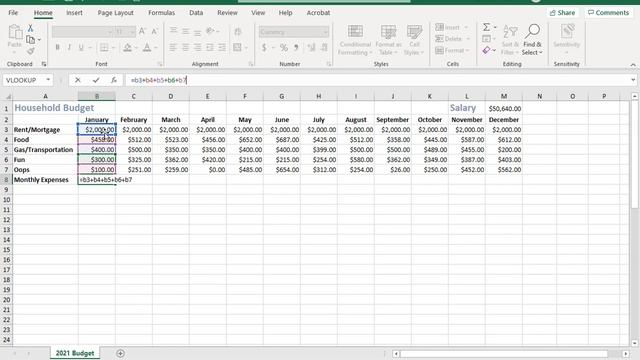Click the Decrease Decimal icon
640x360 pixels.
point(324,48)
